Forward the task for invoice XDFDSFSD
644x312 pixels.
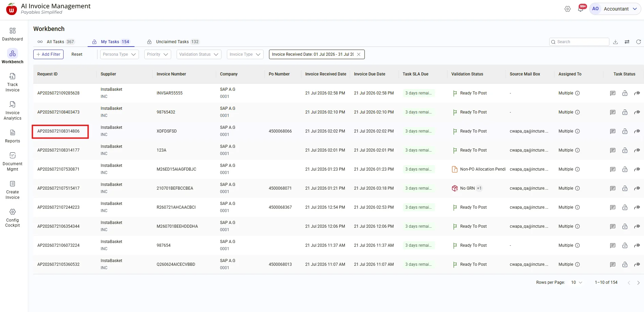637,131
